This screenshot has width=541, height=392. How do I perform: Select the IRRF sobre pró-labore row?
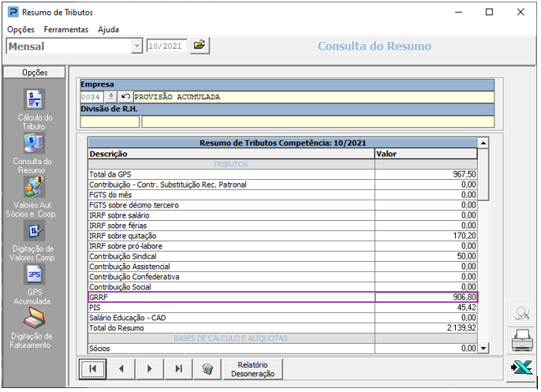282,246
